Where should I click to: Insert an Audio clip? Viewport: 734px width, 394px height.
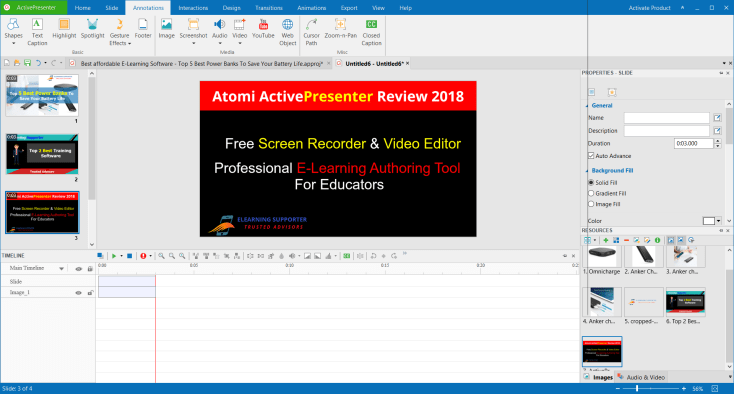[220, 31]
